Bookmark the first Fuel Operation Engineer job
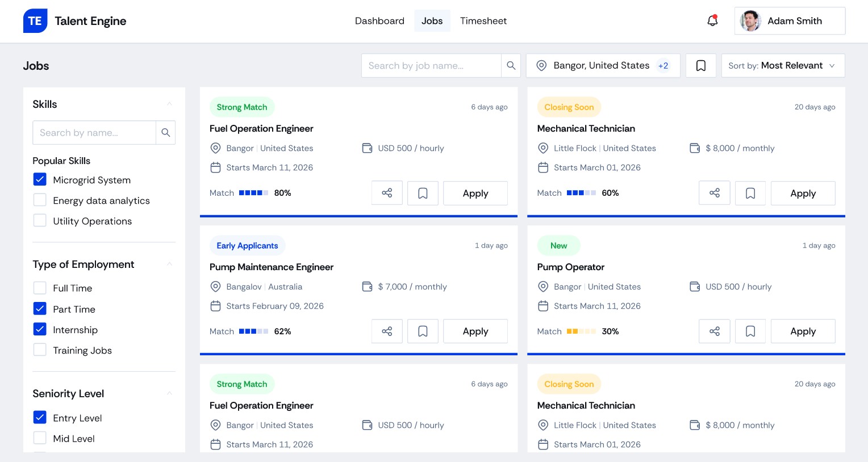This screenshot has width=868, height=462. click(423, 193)
